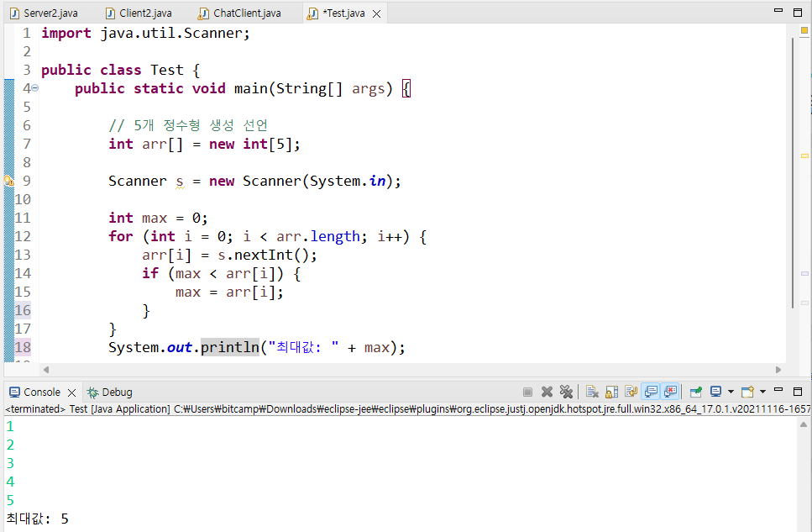Click line number 7 in the gutter

(x=27, y=145)
